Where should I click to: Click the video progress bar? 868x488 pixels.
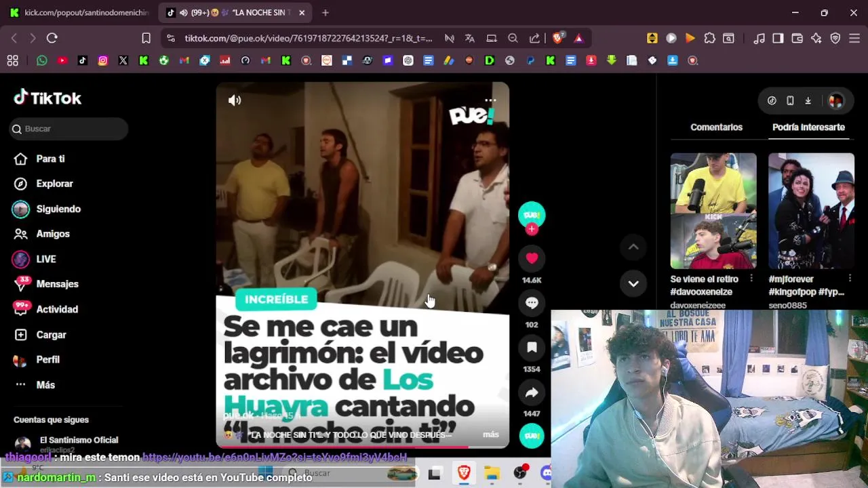tap(363, 447)
